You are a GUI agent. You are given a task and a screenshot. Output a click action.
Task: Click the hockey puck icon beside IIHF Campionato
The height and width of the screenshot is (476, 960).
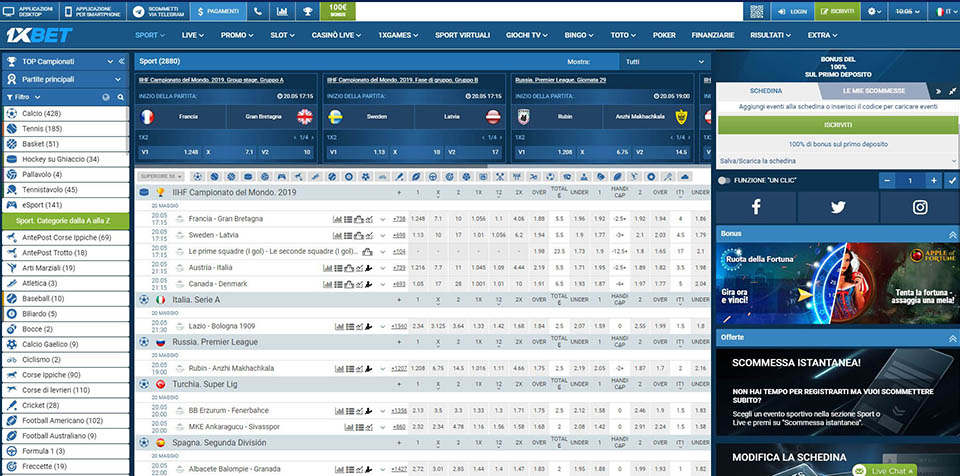click(144, 192)
